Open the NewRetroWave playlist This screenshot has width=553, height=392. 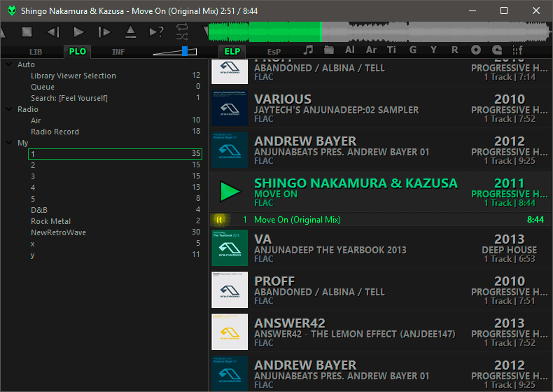tap(58, 232)
